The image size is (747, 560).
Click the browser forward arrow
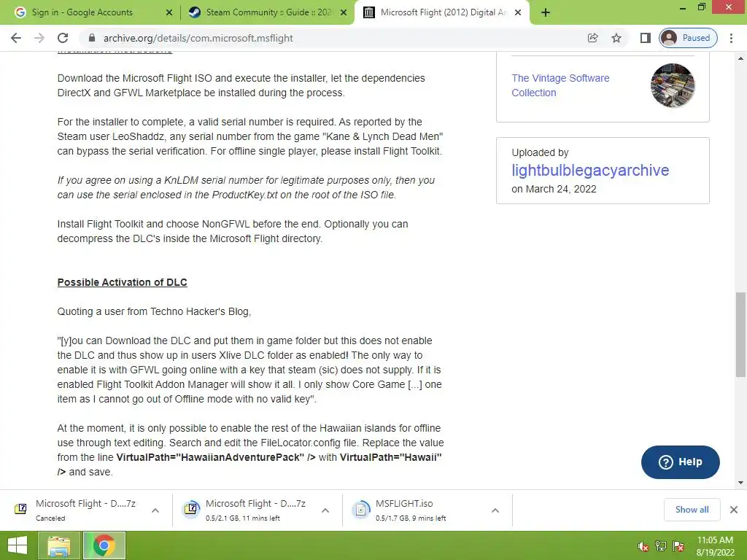pos(39,38)
